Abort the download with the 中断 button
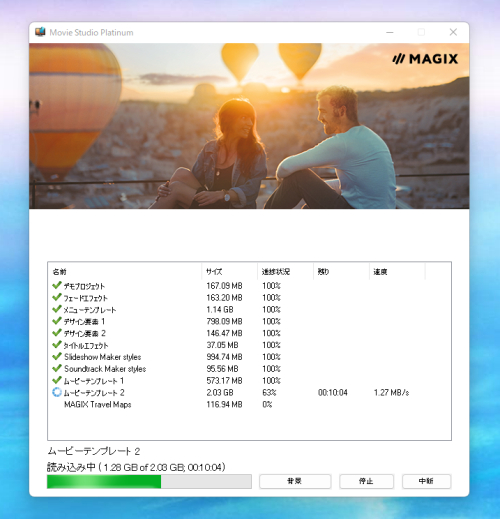The width and height of the screenshot is (500, 519). (x=426, y=481)
